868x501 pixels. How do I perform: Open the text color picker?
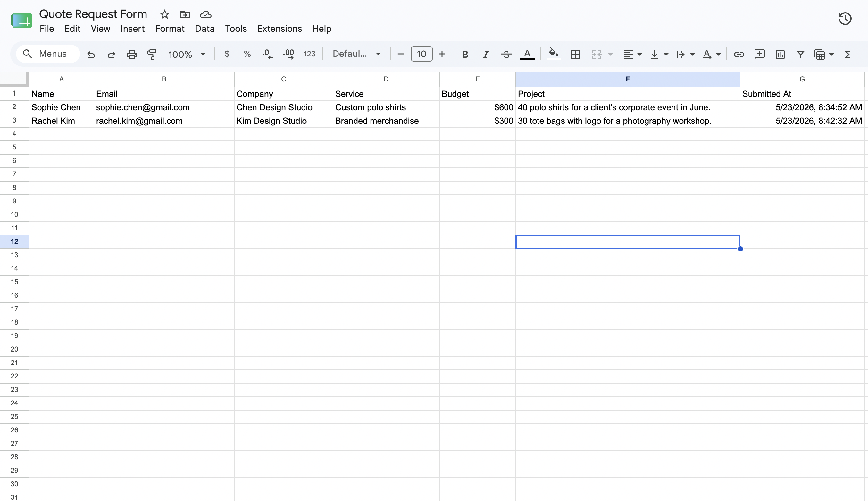click(x=527, y=55)
